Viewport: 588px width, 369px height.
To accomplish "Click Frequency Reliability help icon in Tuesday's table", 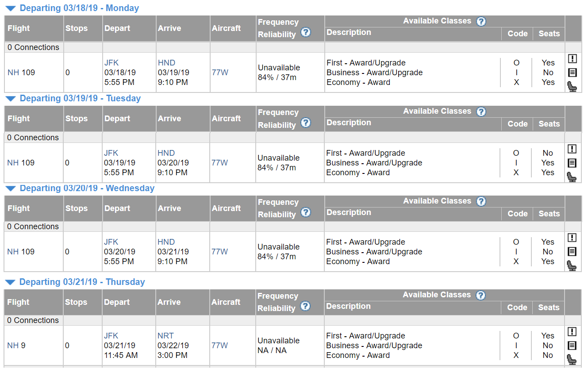I will 306,123.
